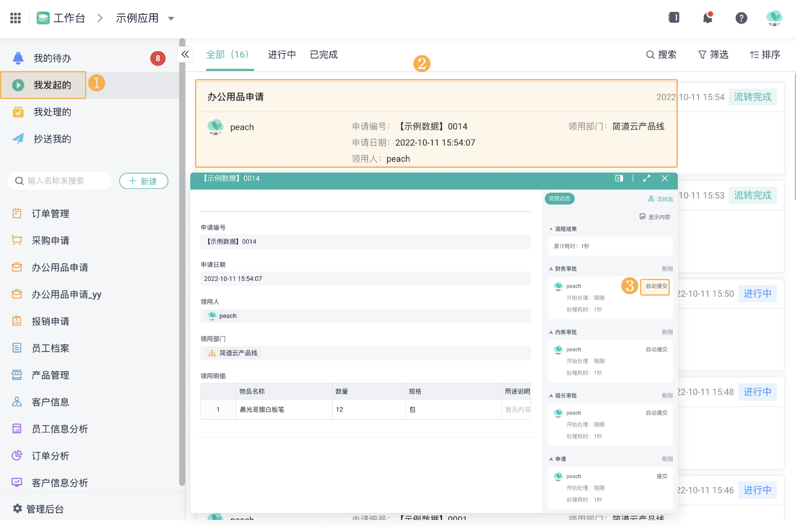Open the 示例应用 app dropdown arrow
796x532 pixels.
pos(171,18)
